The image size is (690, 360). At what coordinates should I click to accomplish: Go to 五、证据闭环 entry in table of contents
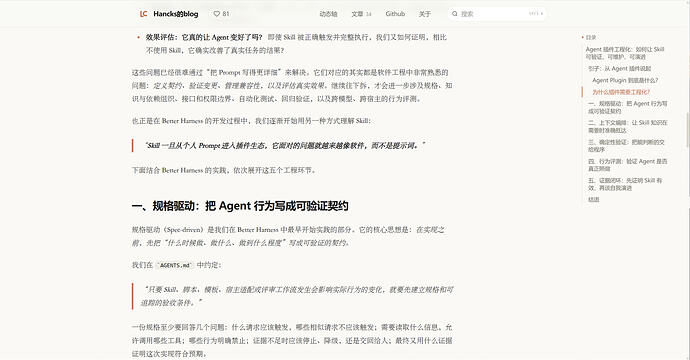tap(625, 184)
